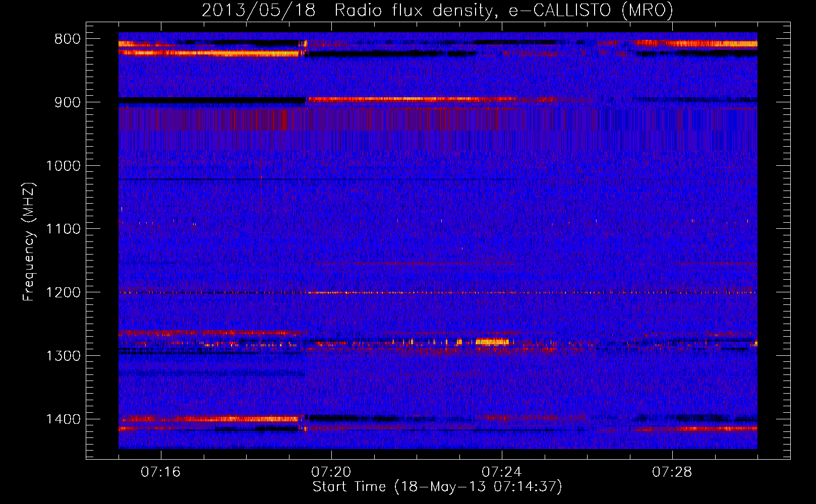
Task: Click the 1200 frequency tick label
Action: coord(63,293)
